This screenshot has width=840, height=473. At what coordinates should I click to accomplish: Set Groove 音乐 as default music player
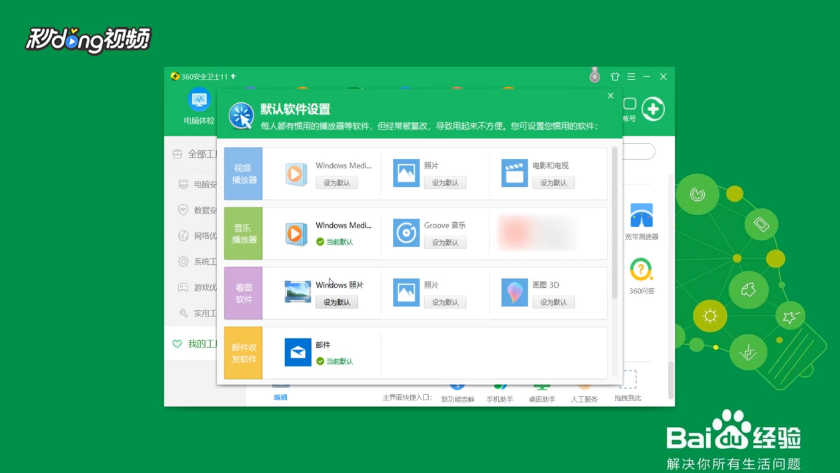tap(445, 243)
